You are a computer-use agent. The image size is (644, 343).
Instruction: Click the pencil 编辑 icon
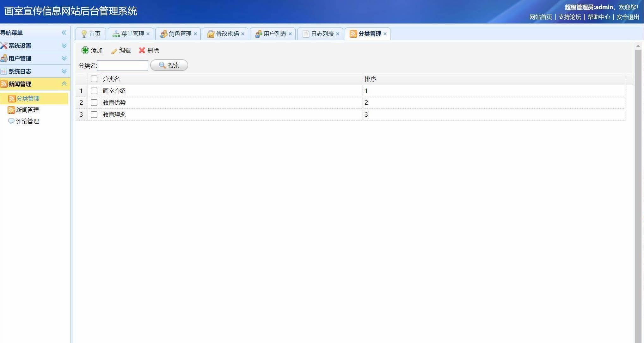pyautogui.click(x=114, y=51)
